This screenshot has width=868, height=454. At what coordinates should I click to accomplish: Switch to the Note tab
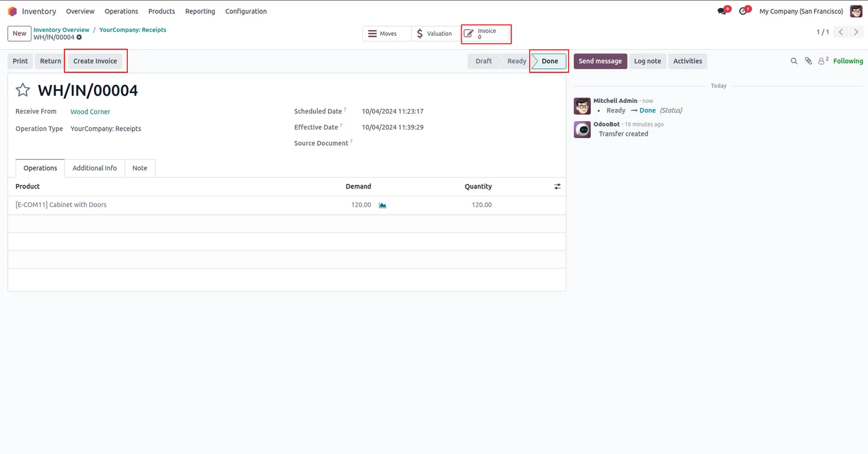(x=140, y=168)
